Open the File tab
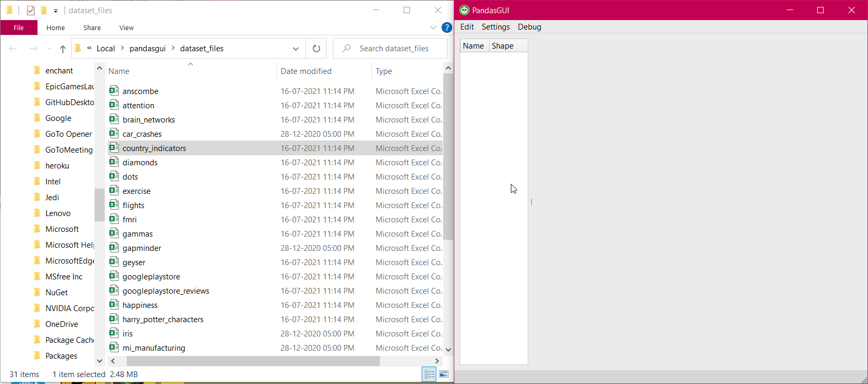The width and height of the screenshot is (868, 384). click(18, 27)
